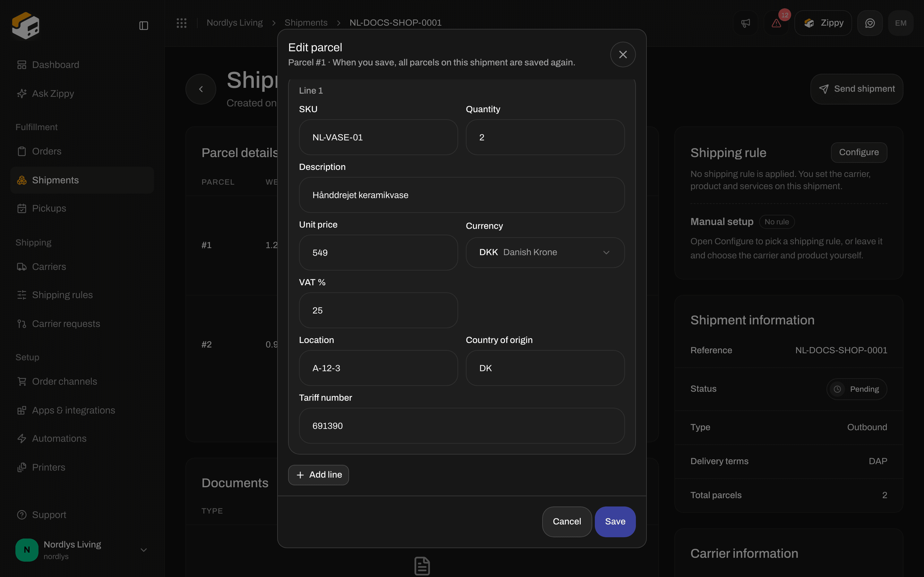Cancel editing the parcel
Image resolution: width=924 pixels, height=577 pixels.
pos(567,521)
